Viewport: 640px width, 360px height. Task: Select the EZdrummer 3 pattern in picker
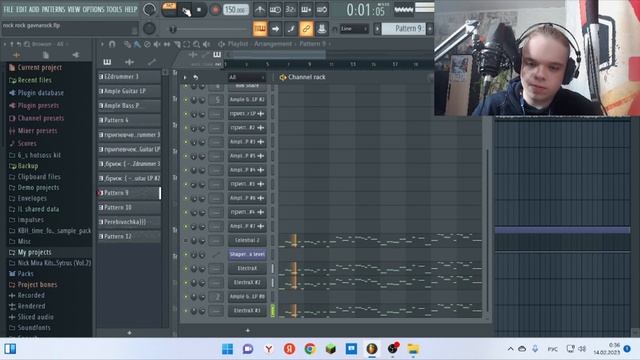pyautogui.click(x=129, y=77)
